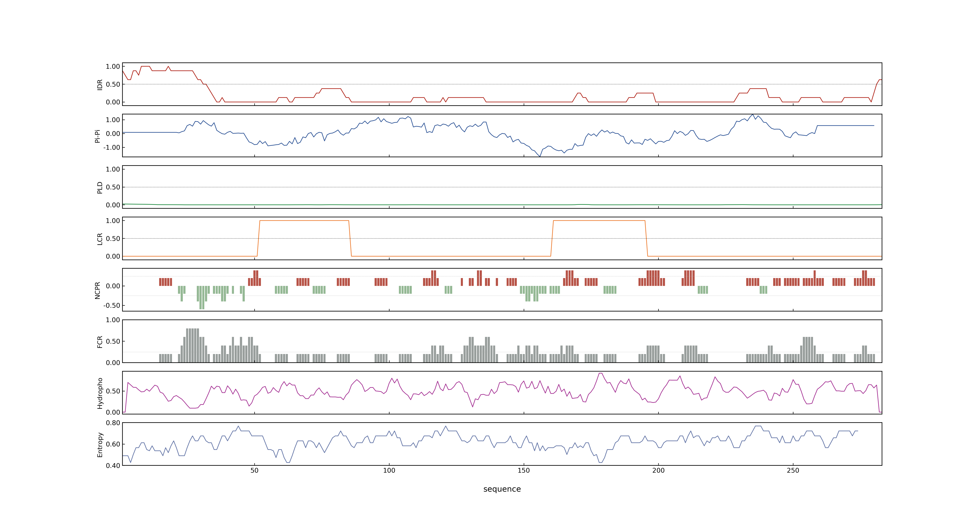Click the IDR axis label
The height and width of the screenshot is (523, 980).
click(100, 85)
